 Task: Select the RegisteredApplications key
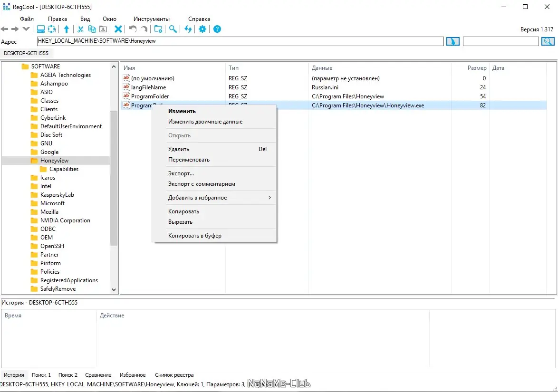click(69, 280)
